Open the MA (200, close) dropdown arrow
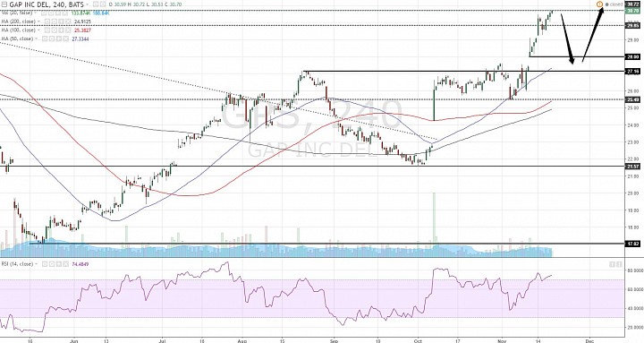 click(38, 21)
